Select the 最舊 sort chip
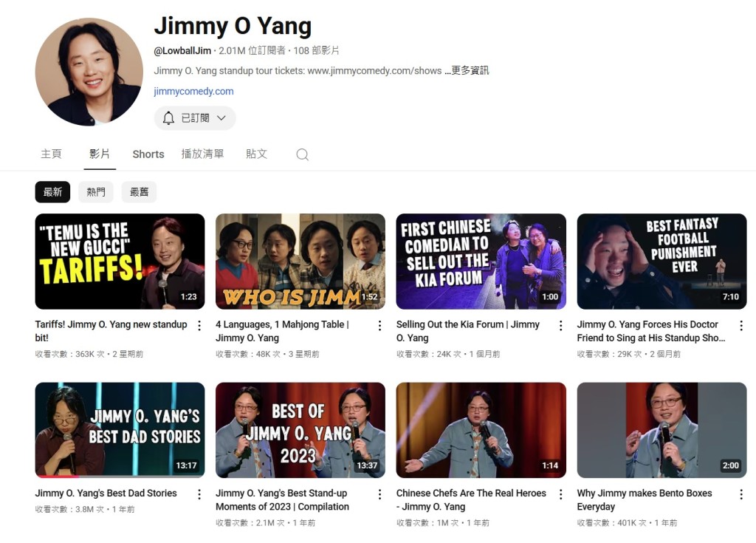This screenshot has height=543, width=756. pos(139,192)
